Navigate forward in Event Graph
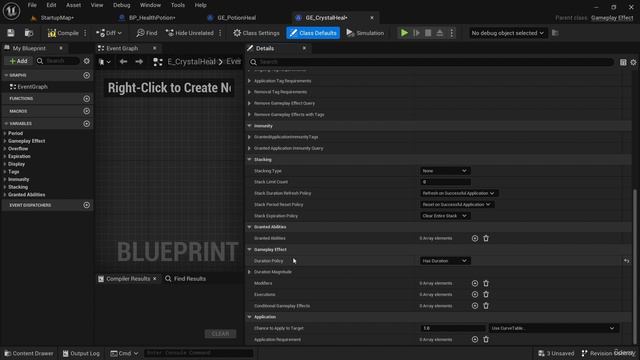 [139, 62]
